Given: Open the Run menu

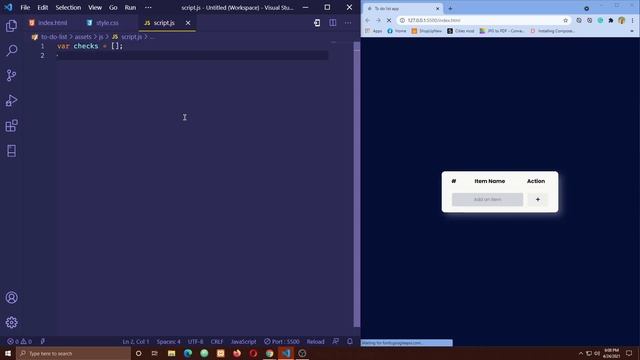Looking at the screenshot, I should click(130, 7).
